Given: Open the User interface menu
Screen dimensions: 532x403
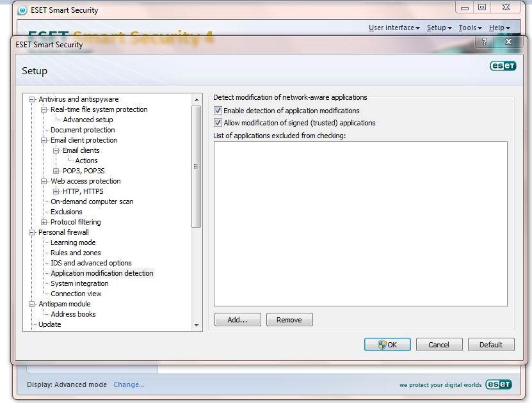Looking at the screenshot, I should click(x=394, y=28).
